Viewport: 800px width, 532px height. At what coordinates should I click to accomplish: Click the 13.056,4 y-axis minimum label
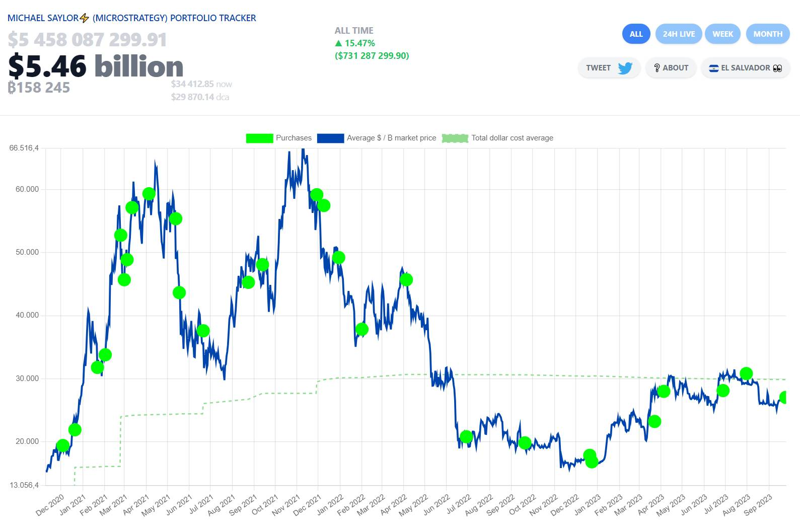[x=24, y=485]
